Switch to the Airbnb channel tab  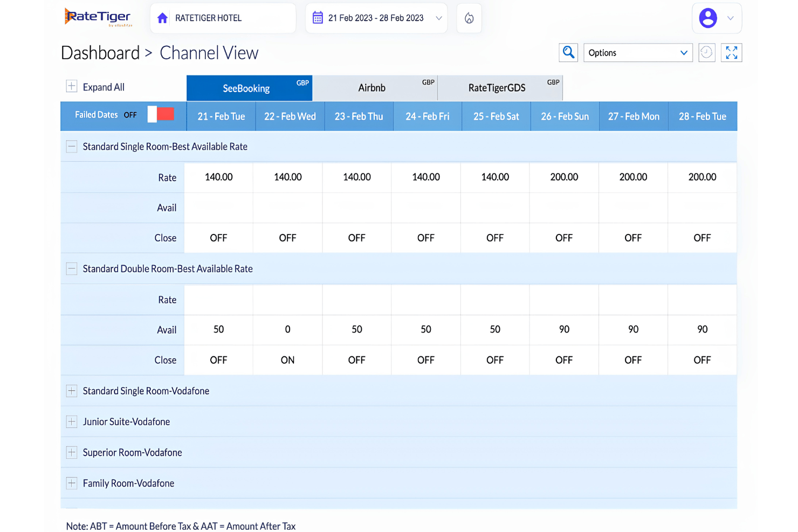(x=375, y=88)
